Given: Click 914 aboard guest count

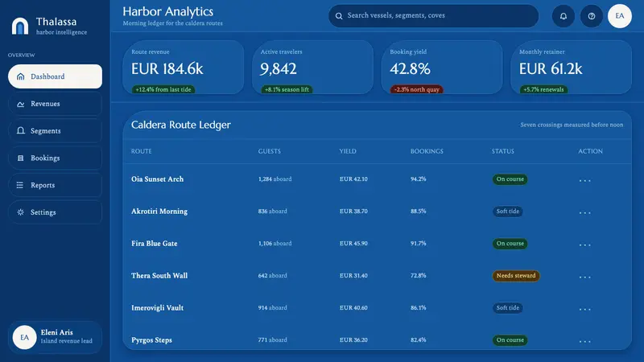Looking at the screenshot, I should pyautogui.click(x=272, y=308).
